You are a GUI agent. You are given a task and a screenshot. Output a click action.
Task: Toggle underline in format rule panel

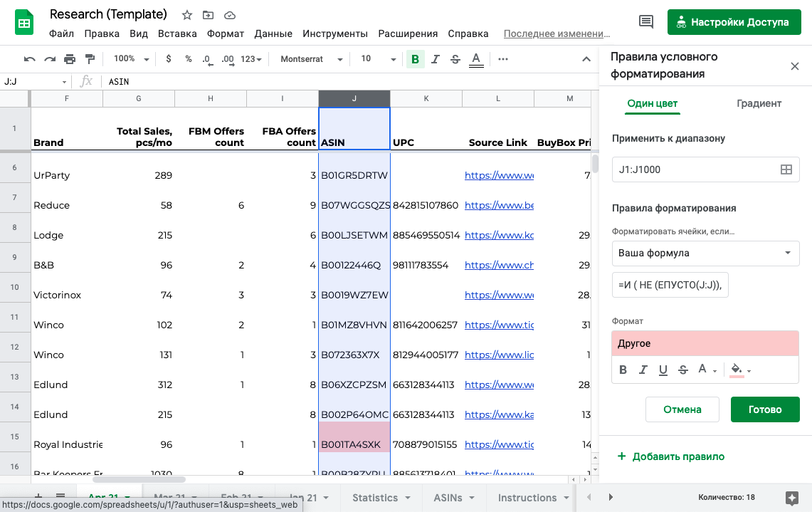coord(663,370)
